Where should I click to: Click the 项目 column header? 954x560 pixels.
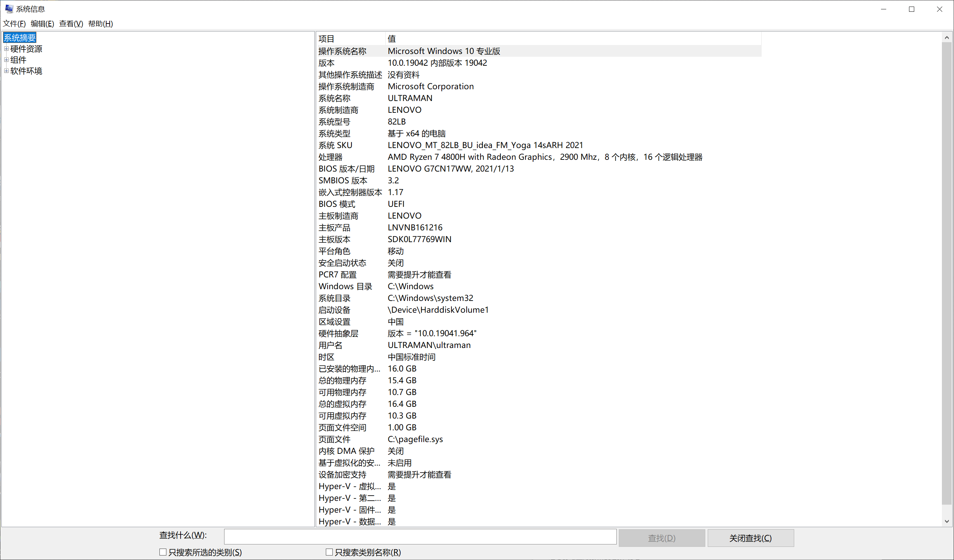tap(350, 39)
